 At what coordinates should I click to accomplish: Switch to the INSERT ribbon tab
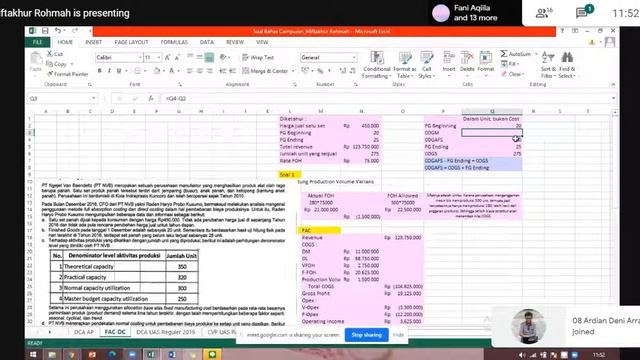click(93, 42)
